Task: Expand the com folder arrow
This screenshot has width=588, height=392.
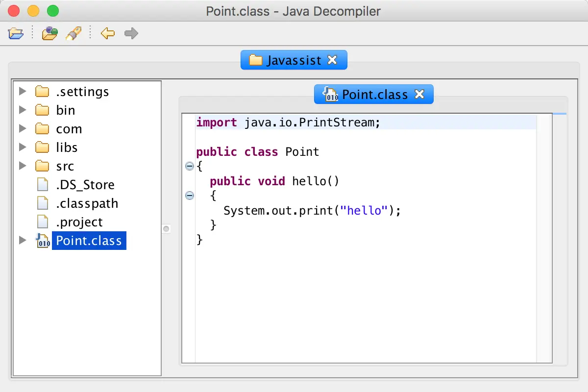Action: tap(22, 129)
